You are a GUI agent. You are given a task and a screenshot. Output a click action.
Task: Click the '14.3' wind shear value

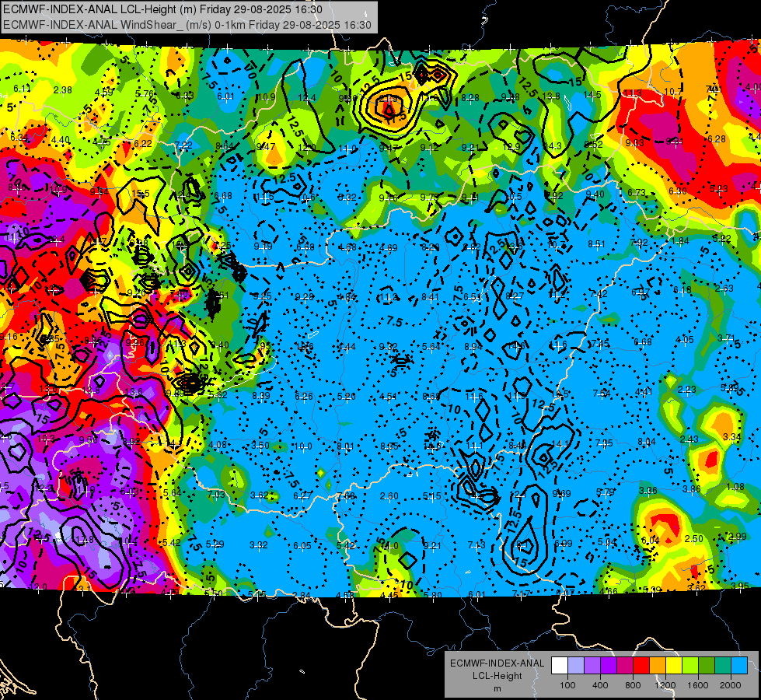click(553, 146)
